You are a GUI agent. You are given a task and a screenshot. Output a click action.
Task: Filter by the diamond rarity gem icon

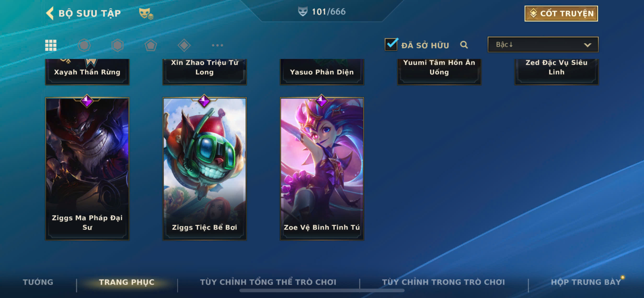coord(184,45)
